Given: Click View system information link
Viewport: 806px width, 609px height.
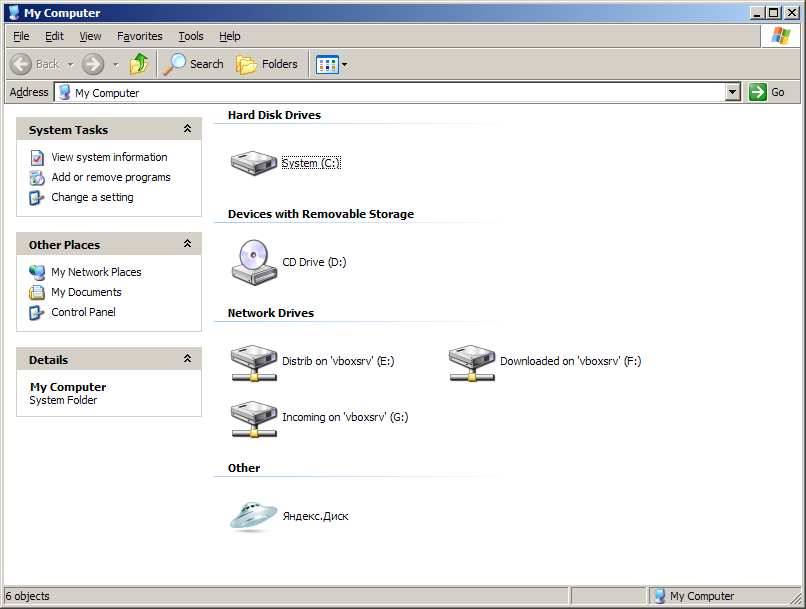Looking at the screenshot, I should coord(109,157).
